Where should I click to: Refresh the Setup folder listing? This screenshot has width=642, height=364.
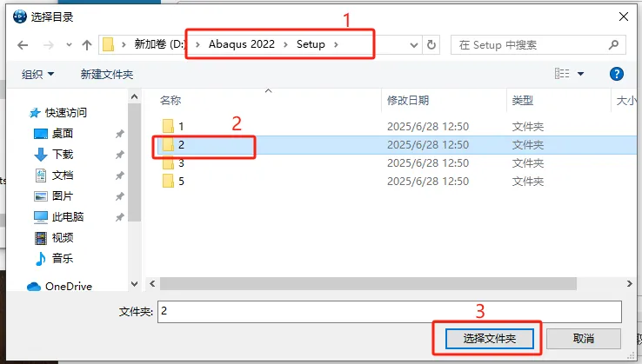[x=431, y=44]
